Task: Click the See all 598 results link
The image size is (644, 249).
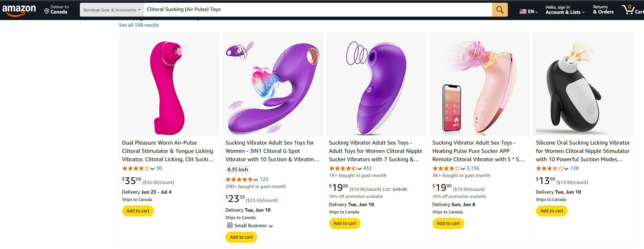Action: tap(139, 25)
